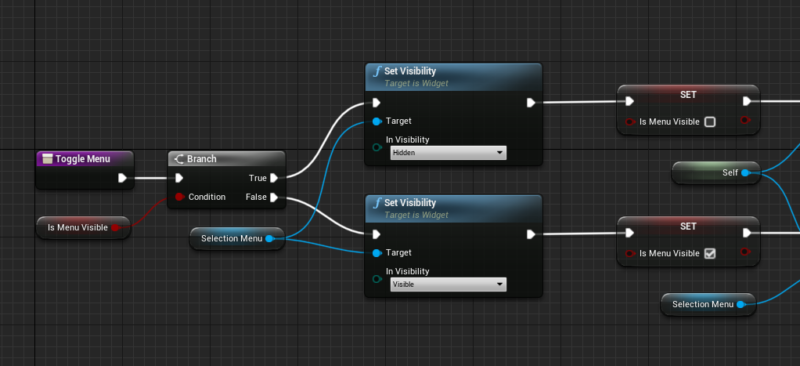Image resolution: width=800 pixels, height=366 pixels.
Task: Click red input pin of unchecked Is Menu Visible SET
Action: (630, 122)
